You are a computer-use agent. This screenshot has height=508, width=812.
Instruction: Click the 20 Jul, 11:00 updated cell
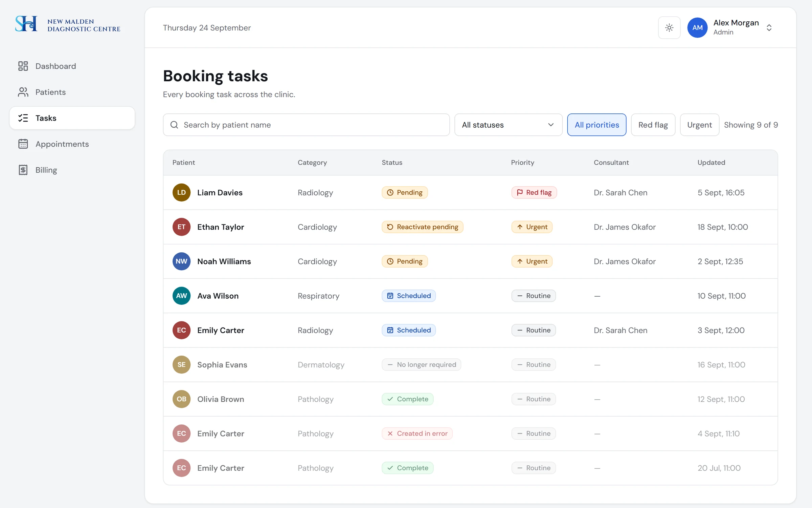coord(719,468)
